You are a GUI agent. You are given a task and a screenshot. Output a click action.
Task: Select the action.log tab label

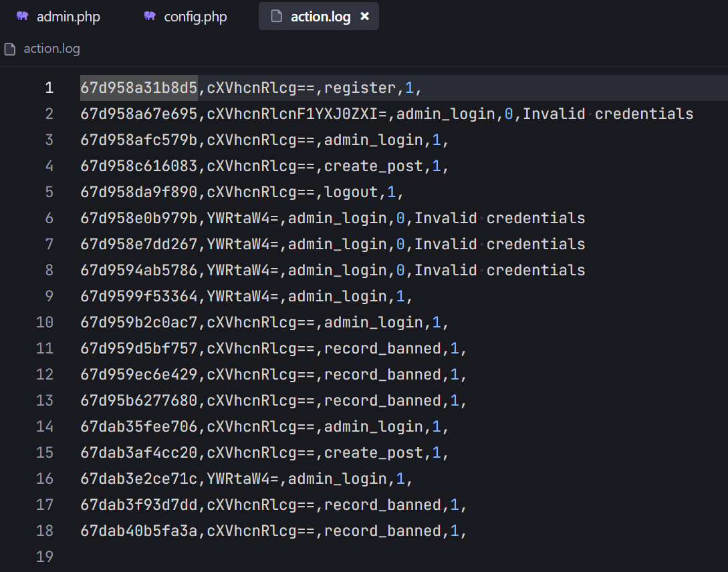tap(320, 17)
